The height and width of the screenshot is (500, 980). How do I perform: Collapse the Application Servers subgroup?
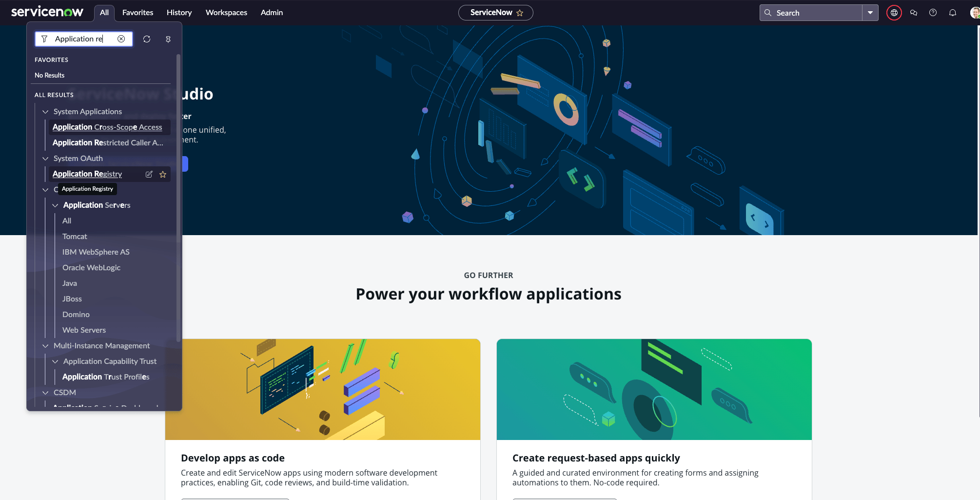click(55, 205)
